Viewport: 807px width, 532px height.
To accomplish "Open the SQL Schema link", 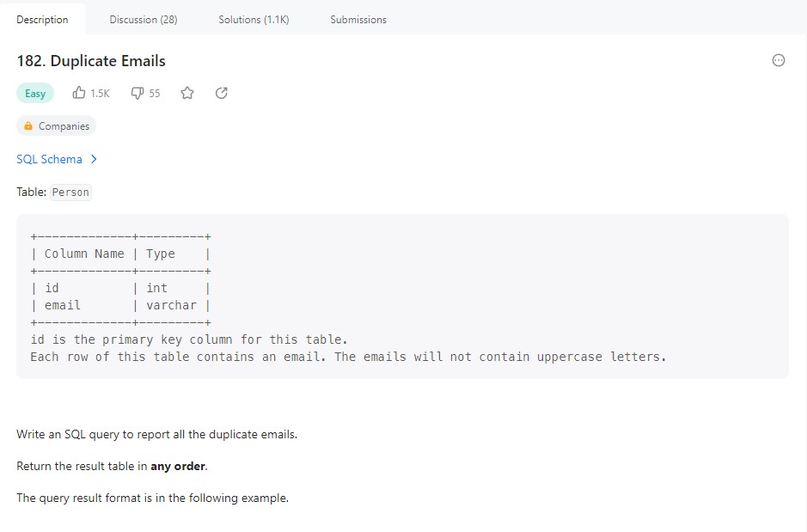I will click(x=49, y=159).
